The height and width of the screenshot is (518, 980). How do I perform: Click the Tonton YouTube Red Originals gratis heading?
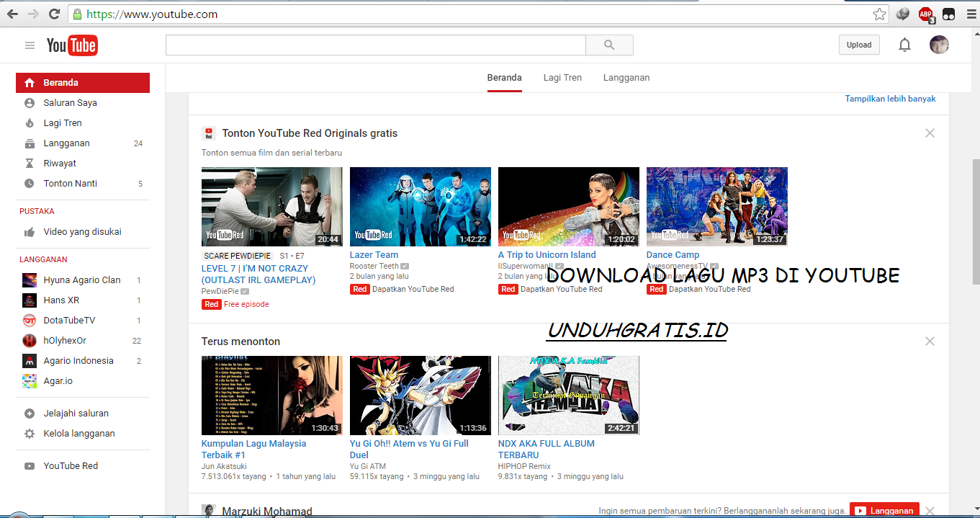point(310,133)
